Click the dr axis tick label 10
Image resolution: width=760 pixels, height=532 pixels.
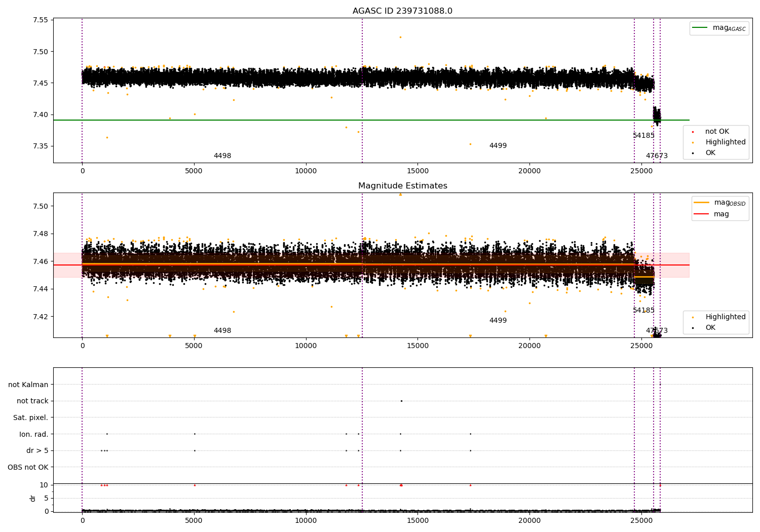[x=44, y=485]
